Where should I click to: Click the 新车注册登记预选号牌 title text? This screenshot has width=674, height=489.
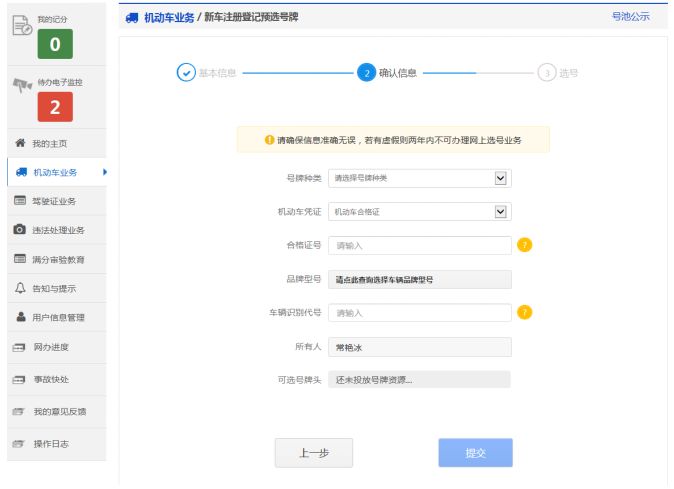pos(251,17)
